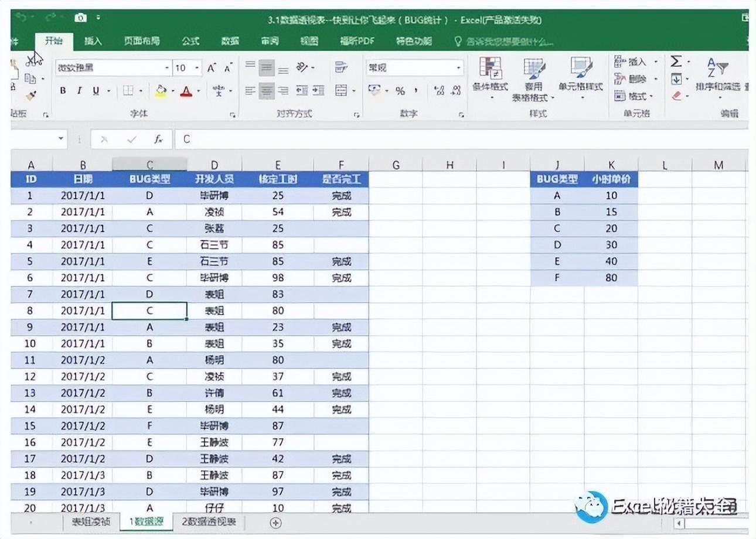756x539 pixels.
Task: Increase font size with larger A
Action: click(x=212, y=68)
